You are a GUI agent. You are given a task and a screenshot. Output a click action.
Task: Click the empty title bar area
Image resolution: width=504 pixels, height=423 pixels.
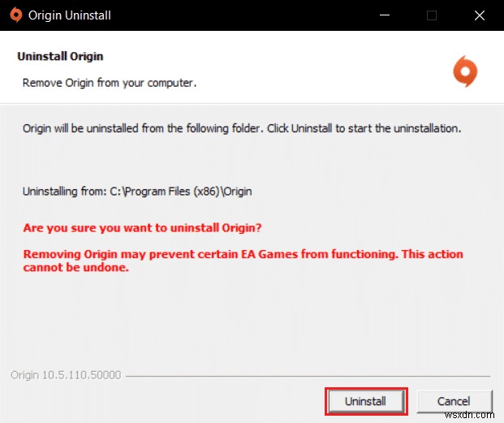(243, 15)
